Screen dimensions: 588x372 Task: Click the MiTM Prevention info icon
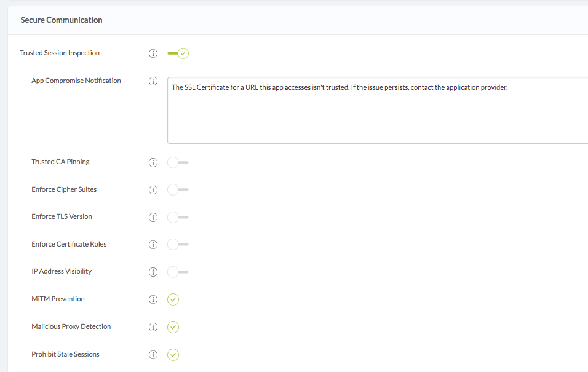[153, 299]
